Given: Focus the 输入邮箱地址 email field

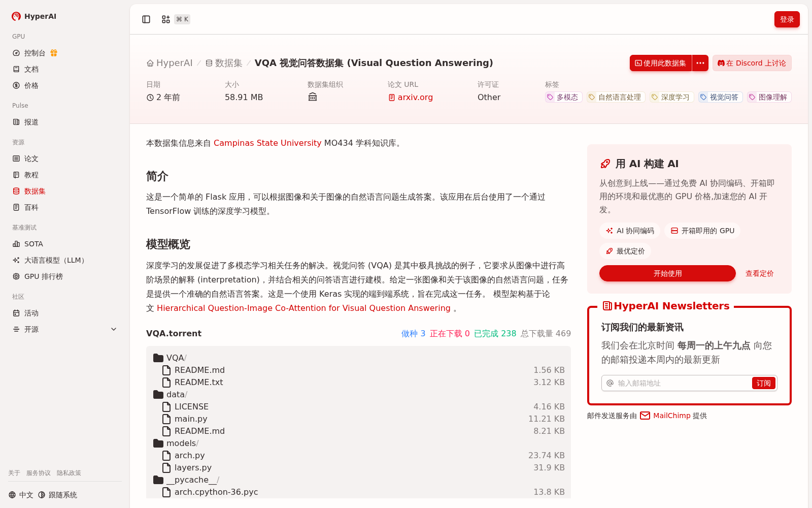Looking at the screenshot, I should (683, 383).
